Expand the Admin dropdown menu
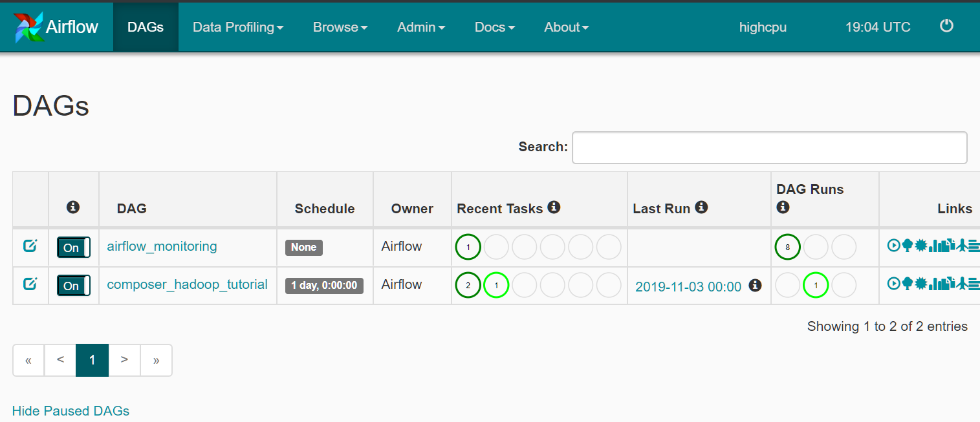Viewport: 980px width, 422px height. [421, 27]
